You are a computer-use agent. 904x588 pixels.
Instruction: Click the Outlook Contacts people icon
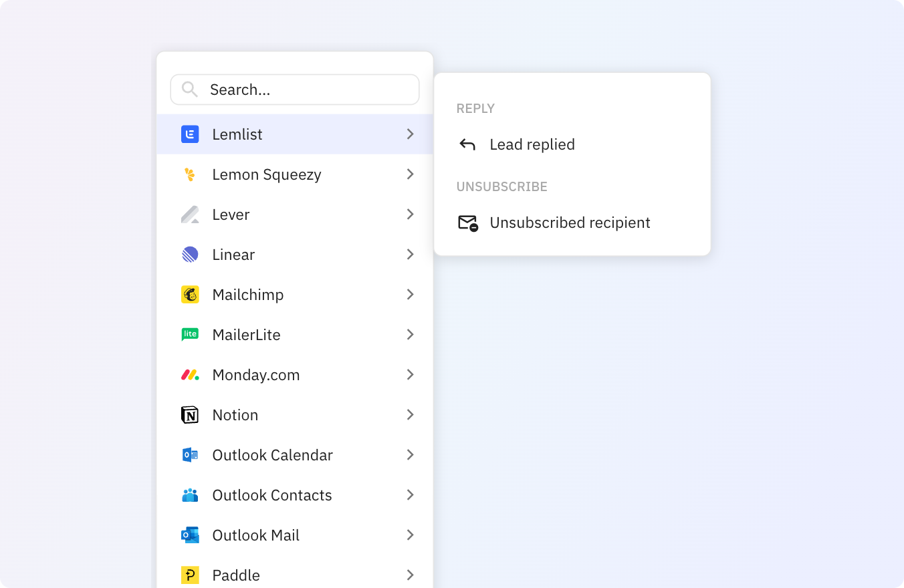190,495
